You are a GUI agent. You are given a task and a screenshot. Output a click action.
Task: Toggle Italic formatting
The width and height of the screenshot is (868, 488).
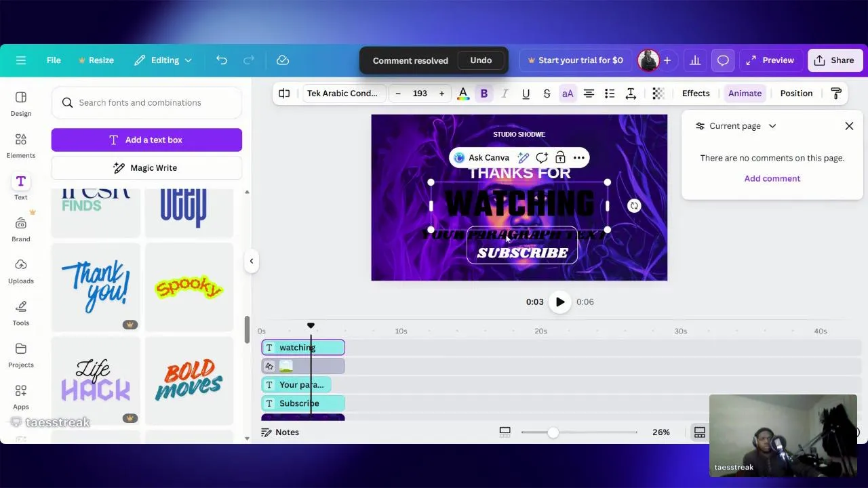pos(505,94)
